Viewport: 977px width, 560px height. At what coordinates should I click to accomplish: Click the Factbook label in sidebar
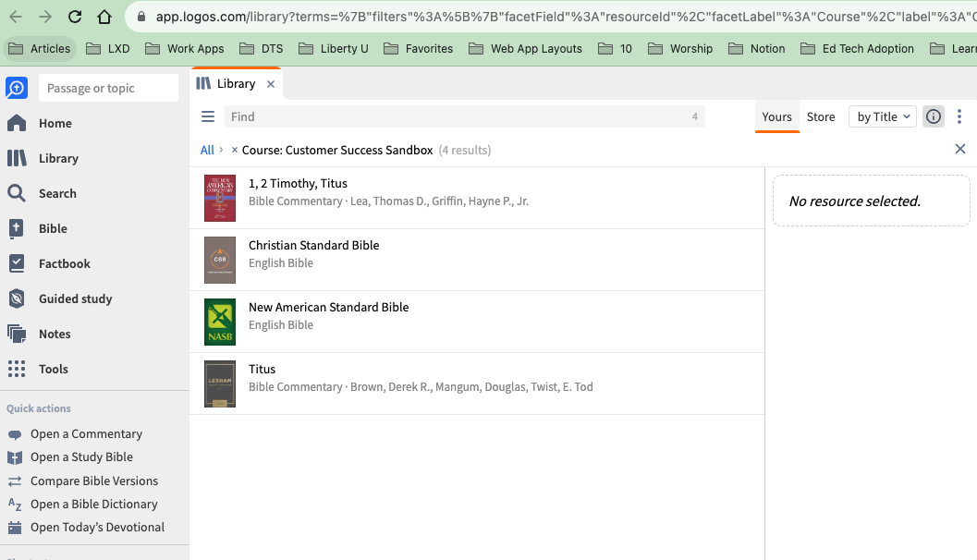pos(65,264)
